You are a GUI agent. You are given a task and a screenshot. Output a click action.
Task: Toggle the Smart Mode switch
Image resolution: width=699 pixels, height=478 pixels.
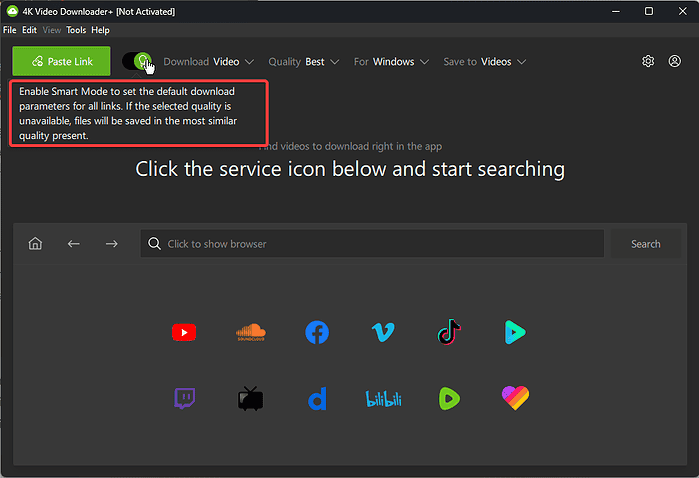(137, 61)
